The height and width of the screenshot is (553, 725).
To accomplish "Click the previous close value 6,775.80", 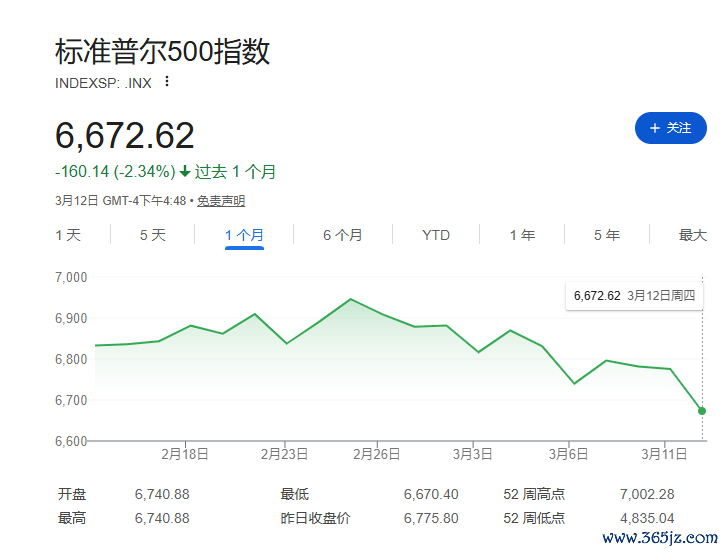I will (431, 518).
